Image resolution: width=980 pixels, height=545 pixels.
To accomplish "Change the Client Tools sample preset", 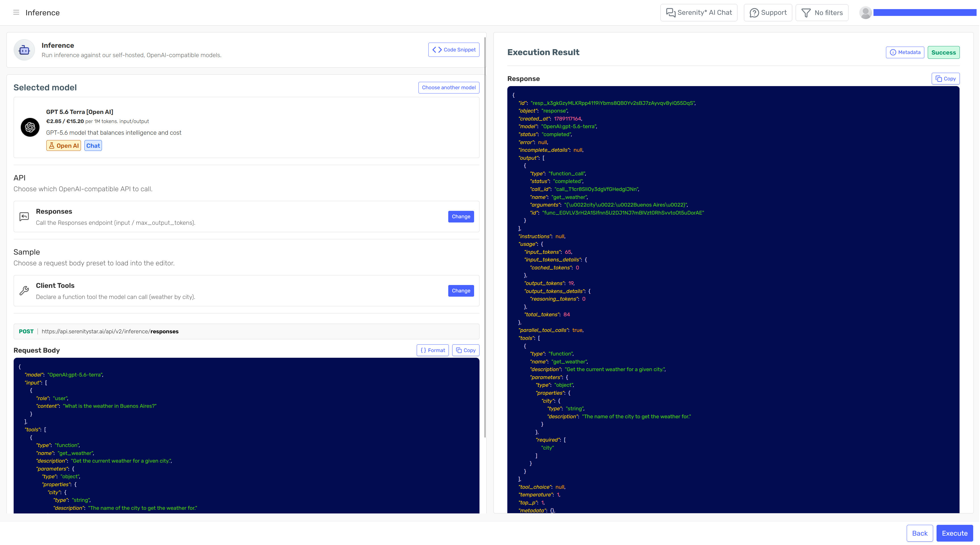I will click(461, 291).
